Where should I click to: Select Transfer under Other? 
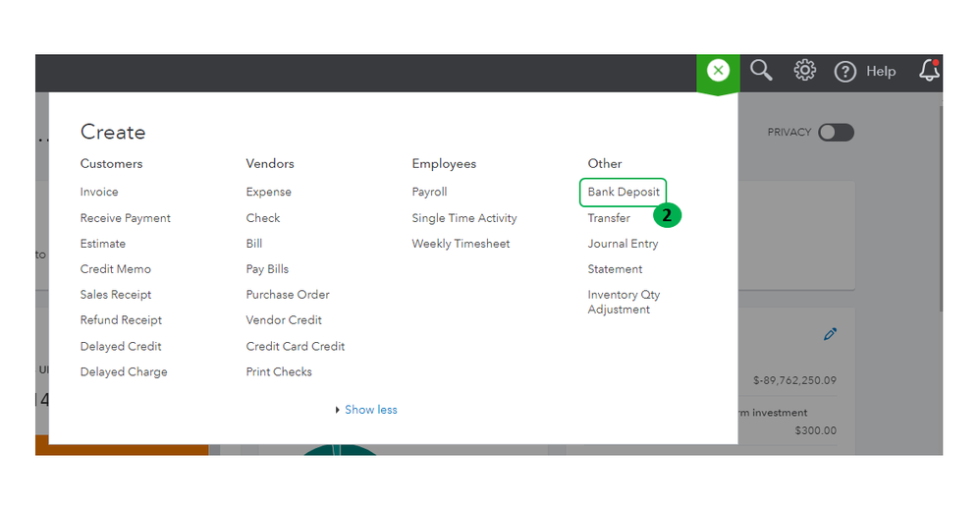[x=609, y=218]
